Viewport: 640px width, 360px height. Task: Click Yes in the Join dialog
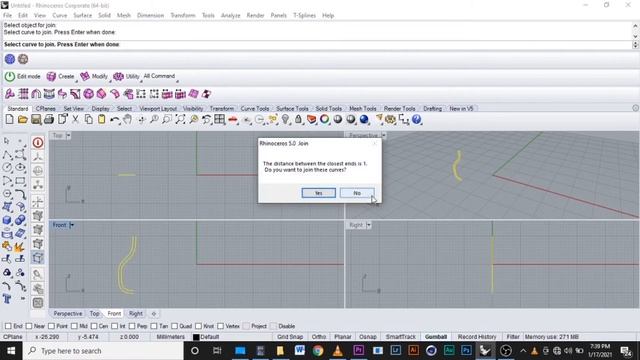click(x=319, y=193)
